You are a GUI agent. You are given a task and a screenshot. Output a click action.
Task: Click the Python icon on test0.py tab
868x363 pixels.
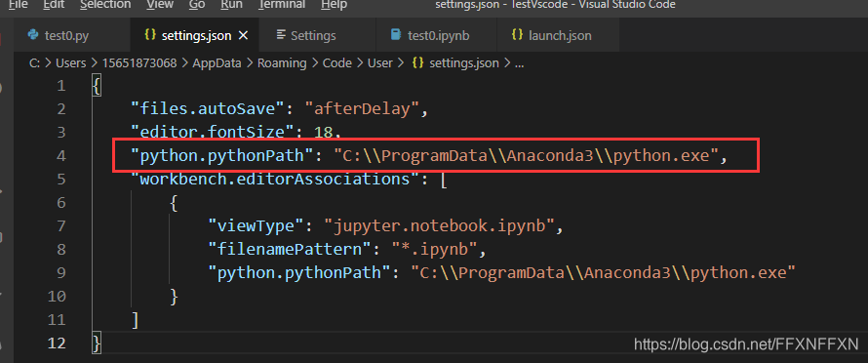pos(33,35)
